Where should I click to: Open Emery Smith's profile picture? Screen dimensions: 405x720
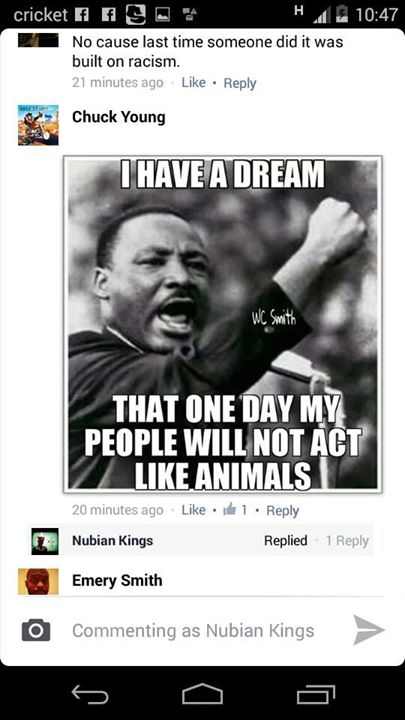click(38, 581)
